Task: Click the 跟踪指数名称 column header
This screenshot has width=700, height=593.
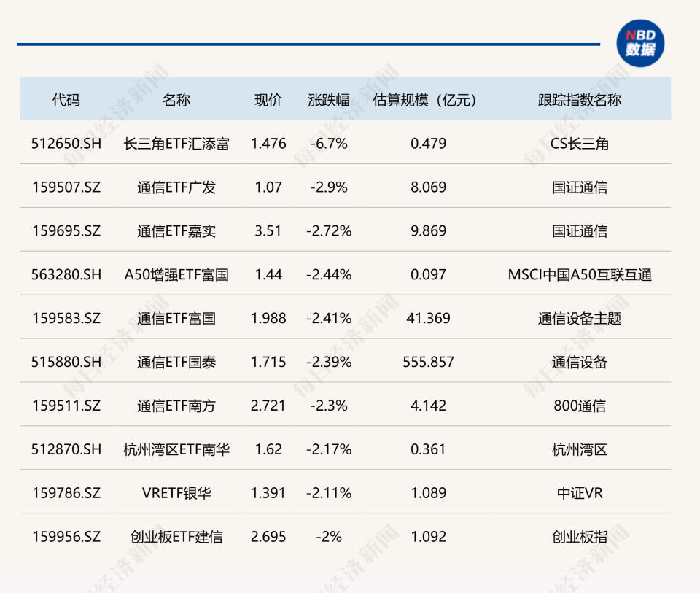Action: 580,100
